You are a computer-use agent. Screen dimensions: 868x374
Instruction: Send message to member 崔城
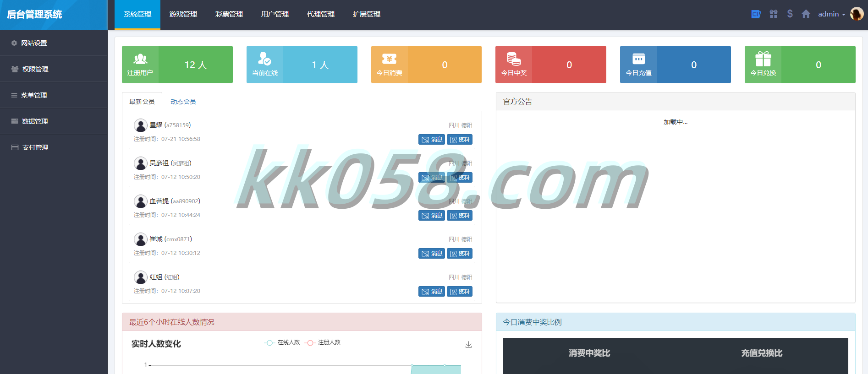tap(432, 254)
